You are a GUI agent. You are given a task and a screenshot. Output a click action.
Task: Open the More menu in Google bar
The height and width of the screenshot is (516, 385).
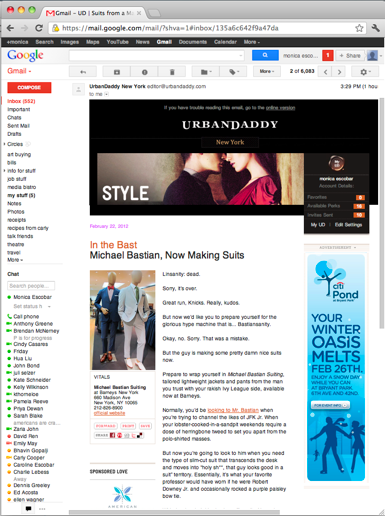[252, 42]
